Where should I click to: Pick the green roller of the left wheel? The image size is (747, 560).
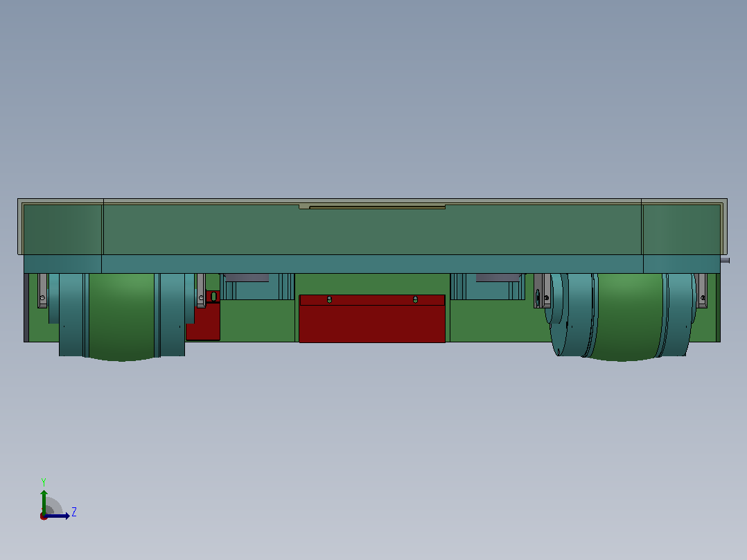[x=121, y=317]
